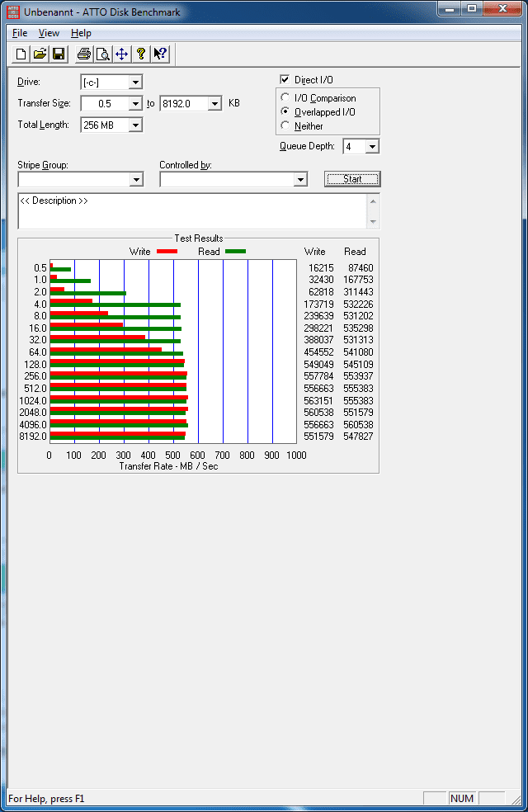528x812 pixels.
Task: Click the Description scrollbar down arrow
Action: tap(373, 222)
